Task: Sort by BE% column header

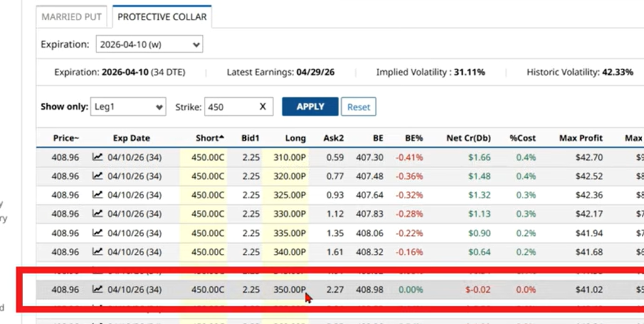Action: 414,138
